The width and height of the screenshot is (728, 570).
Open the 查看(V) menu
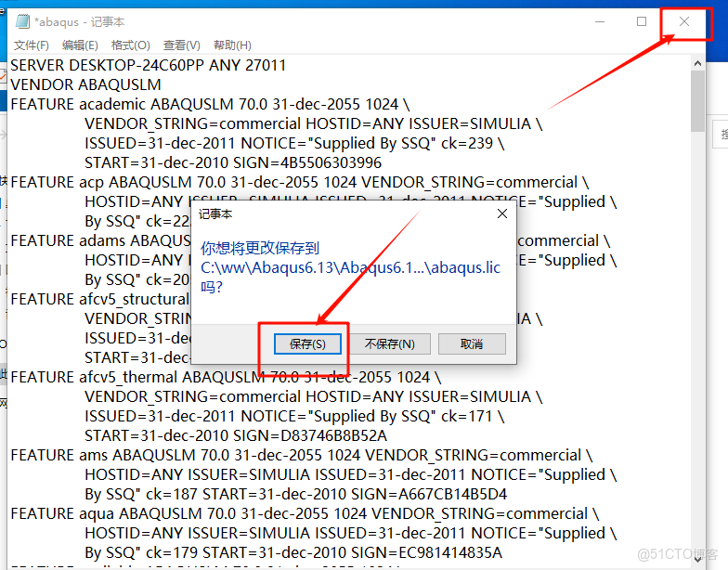(x=182, y=45)
